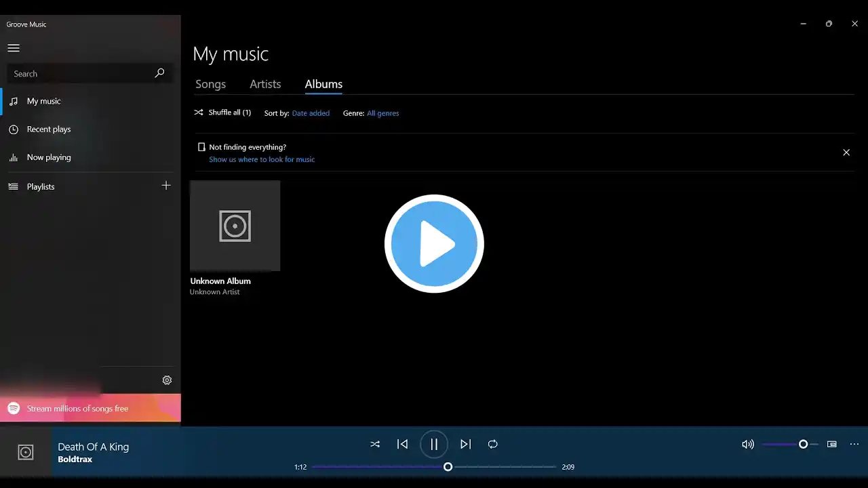Mute the volume speaker icon
The height and width of the screenshot is (488, 868).
coord(747,444)
